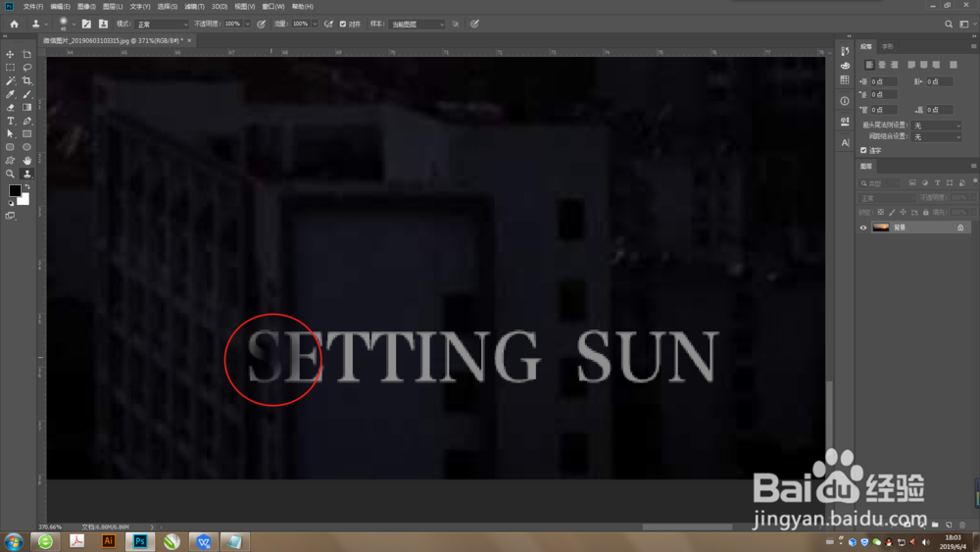
Task: Open the Mode (模式) dropdown
Action: [x=162, y=24]
